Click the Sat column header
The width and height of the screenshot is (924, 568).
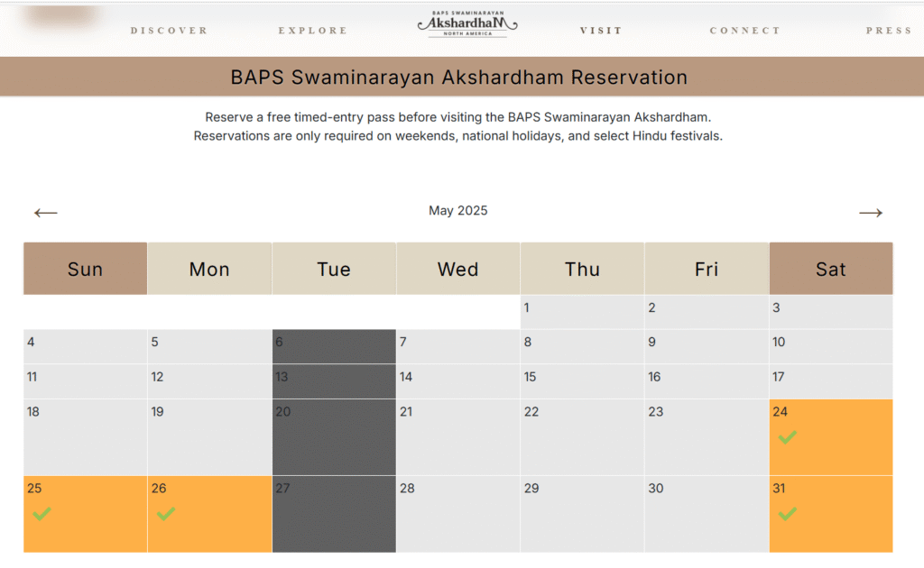coord(831,269)
